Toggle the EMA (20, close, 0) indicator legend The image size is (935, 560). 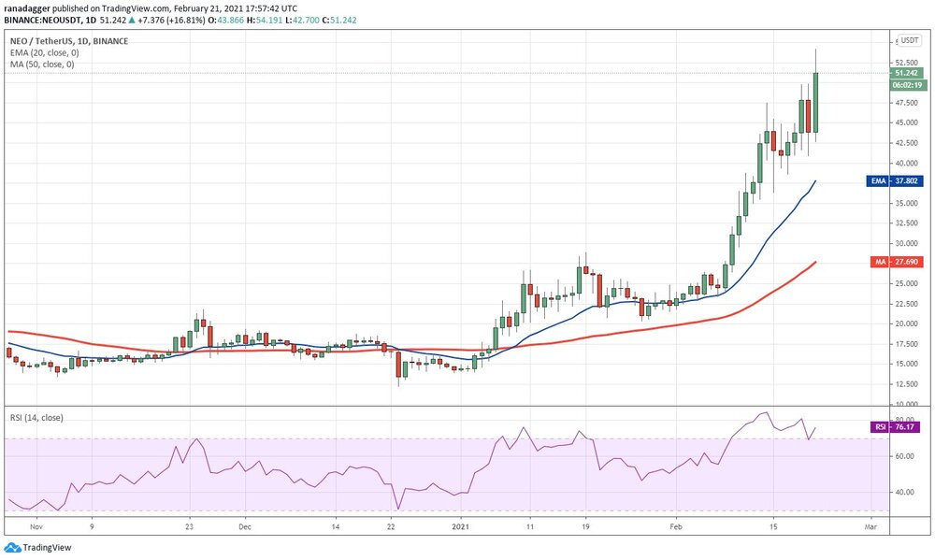pos(45,52)
